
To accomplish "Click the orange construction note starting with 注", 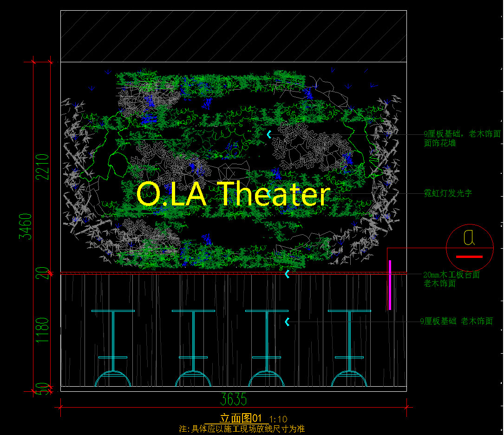I will (242, 429).
